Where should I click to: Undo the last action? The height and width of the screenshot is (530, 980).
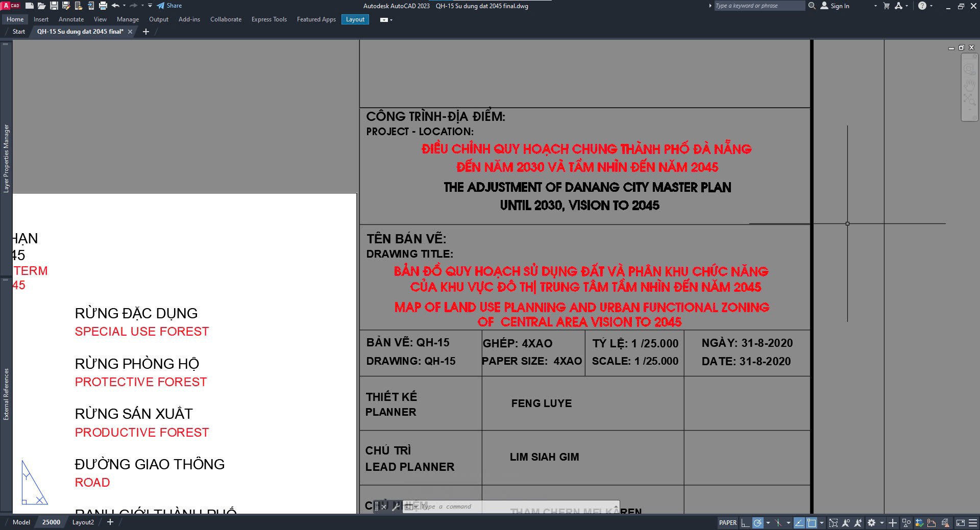pos(115,6)
